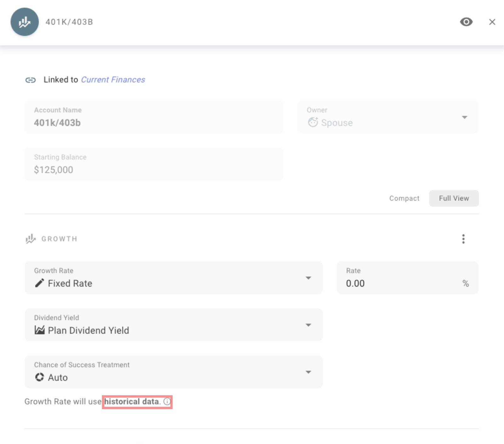The width and height of the screenshot is (504, 444).
Task: Click the Starting Balance field
Action: 154,164
